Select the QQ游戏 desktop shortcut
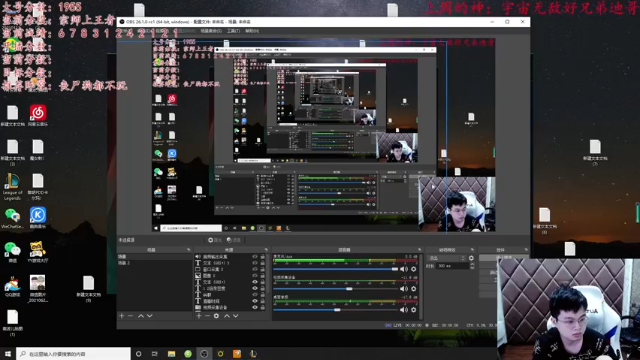The height and width of the screenshot is (360, 640). [12, 286]
